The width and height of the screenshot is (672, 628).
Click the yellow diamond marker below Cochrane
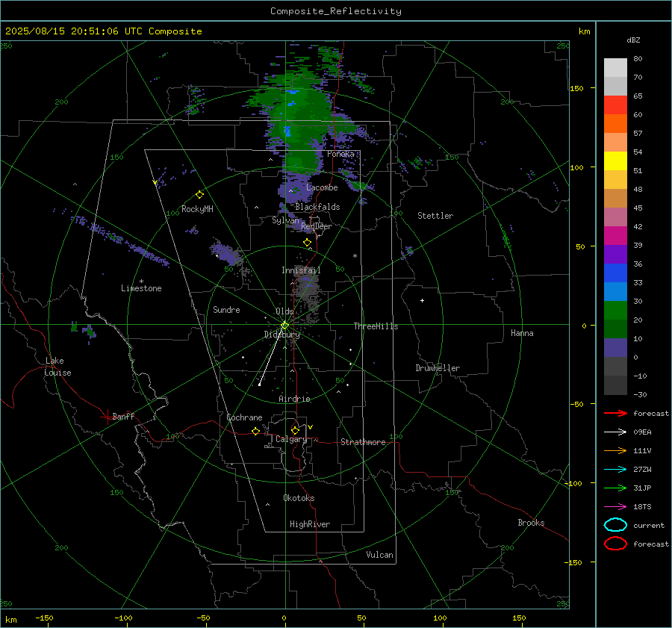(x=256, y=431)
